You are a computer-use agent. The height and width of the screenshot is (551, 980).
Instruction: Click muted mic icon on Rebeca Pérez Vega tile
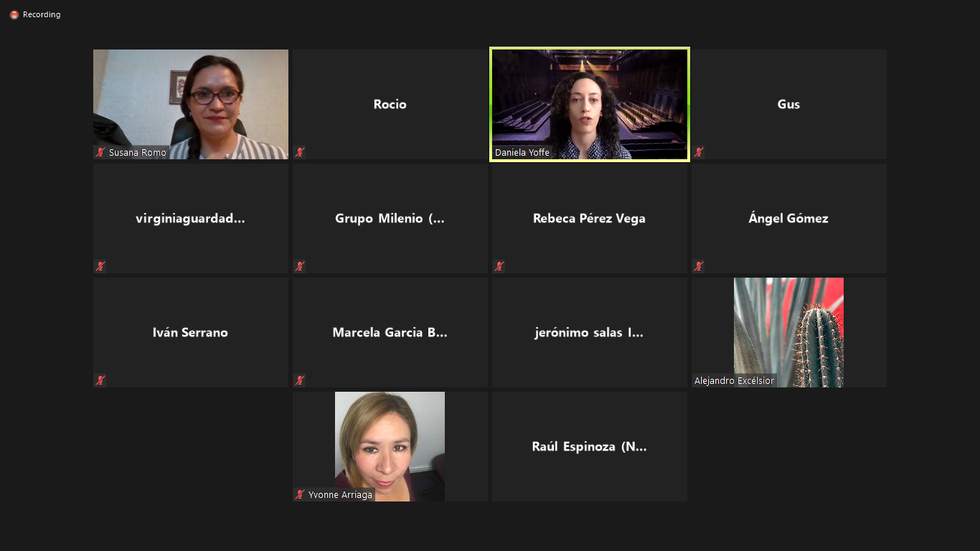499,266
